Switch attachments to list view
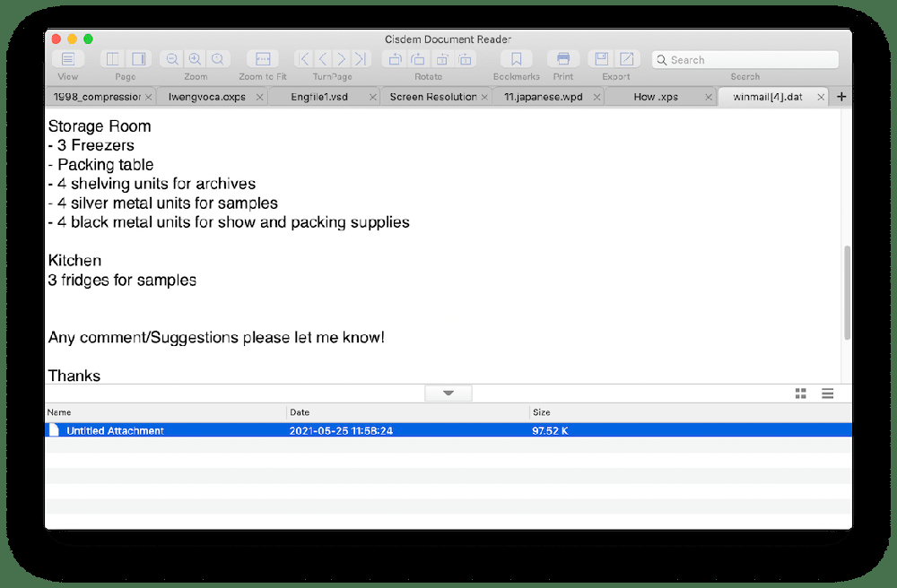 (827, 393)
